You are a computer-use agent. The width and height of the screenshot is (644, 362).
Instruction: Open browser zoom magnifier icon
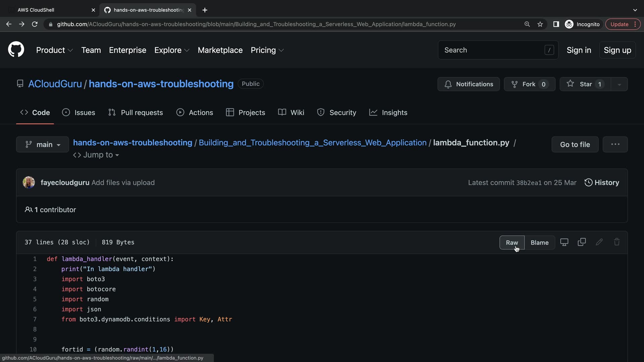click(527, 24)
